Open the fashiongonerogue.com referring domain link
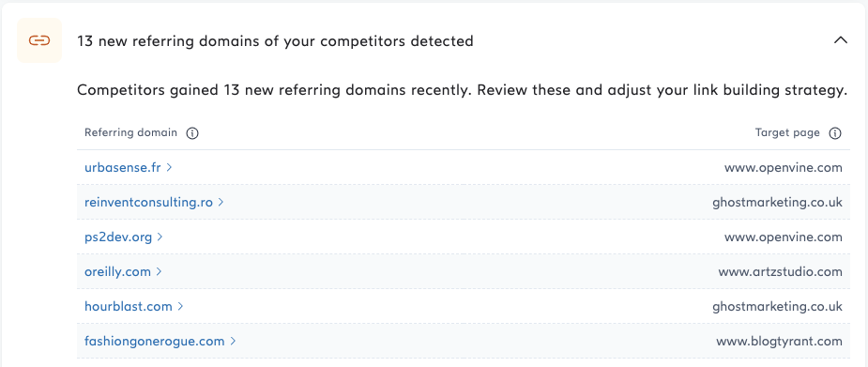 click(155, 341)
